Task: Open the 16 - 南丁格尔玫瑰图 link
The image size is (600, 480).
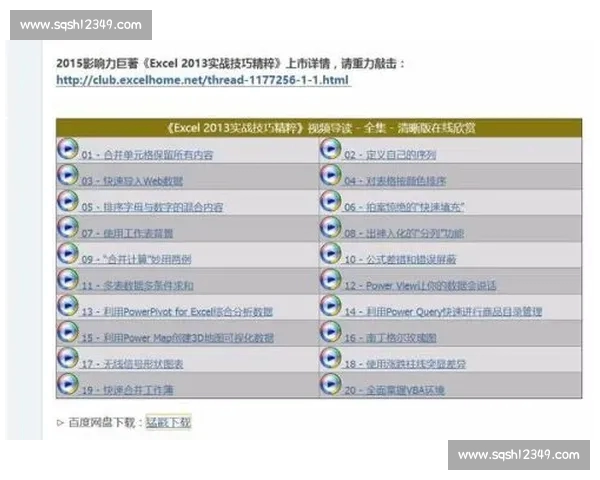Action: click(x=390, y=338)
